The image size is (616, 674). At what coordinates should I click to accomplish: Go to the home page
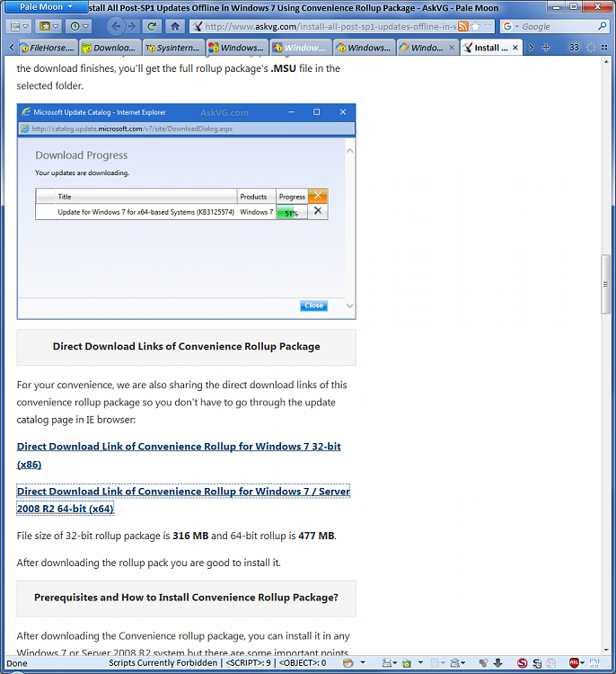coord(175,27)
